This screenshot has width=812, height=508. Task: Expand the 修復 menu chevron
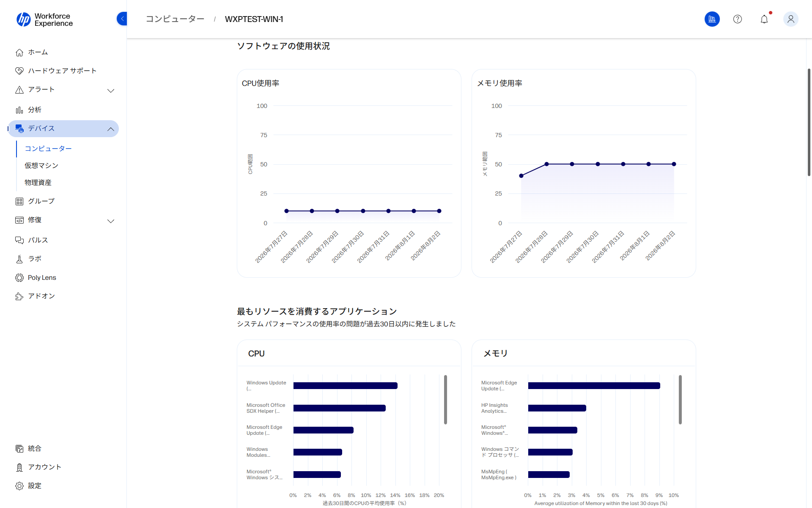(x=111, y=221)
